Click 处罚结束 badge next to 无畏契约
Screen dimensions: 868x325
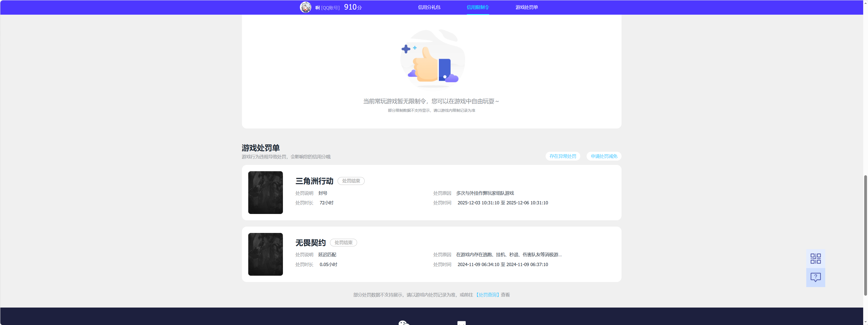(x=343, y=243)
